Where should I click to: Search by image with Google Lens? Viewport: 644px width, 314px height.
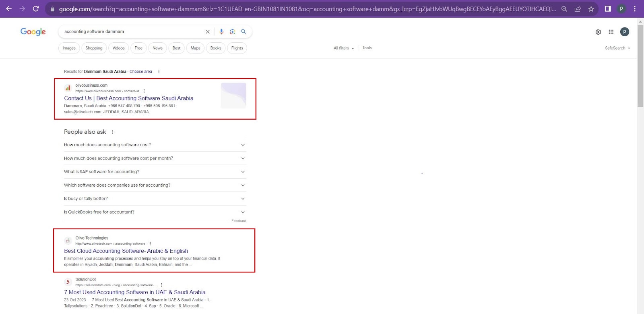232,31
